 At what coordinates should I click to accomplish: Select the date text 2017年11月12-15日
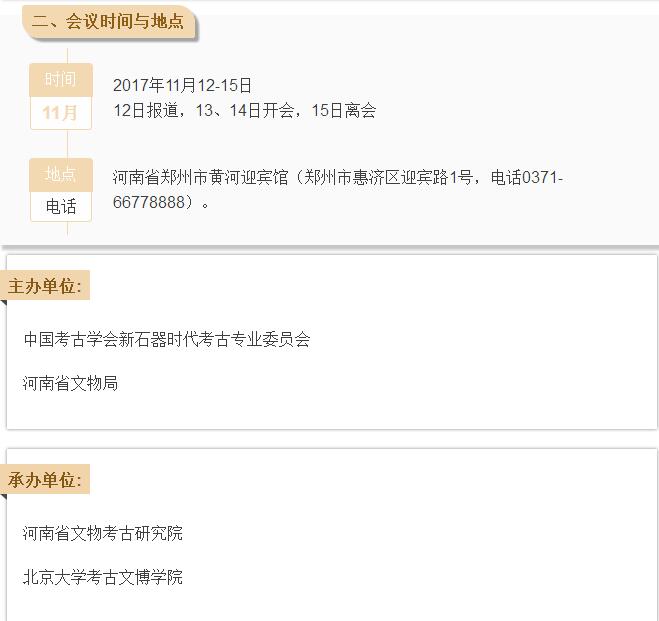[x=182, y=86]
